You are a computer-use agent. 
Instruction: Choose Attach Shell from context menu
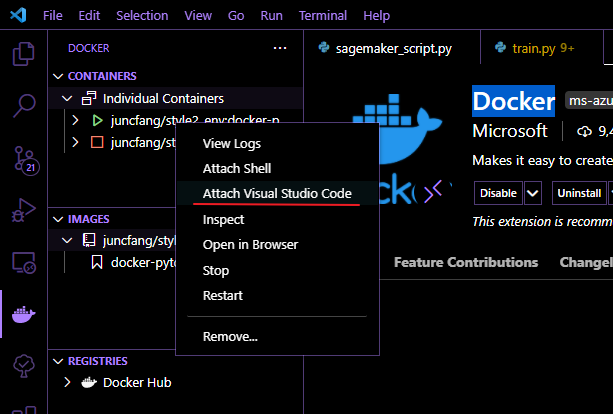coord(278,168)
